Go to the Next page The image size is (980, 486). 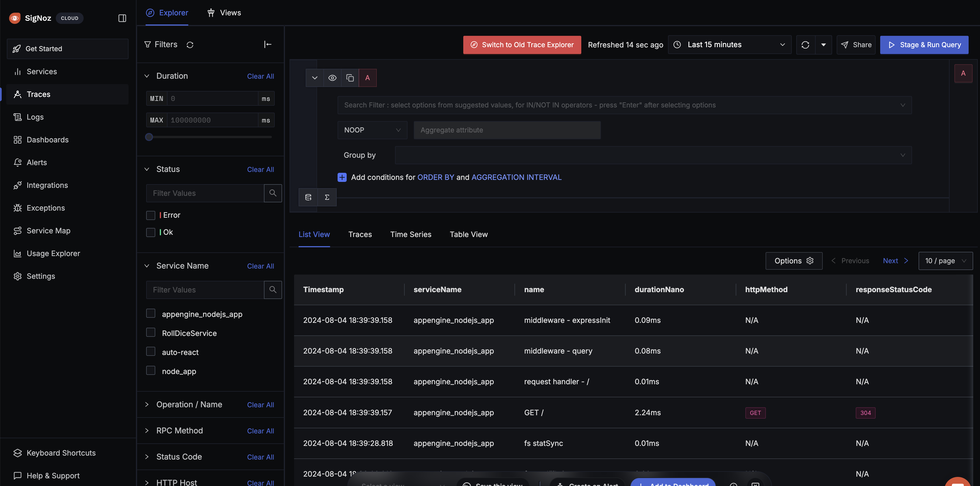pyautogui.click(x=895, y=261)
